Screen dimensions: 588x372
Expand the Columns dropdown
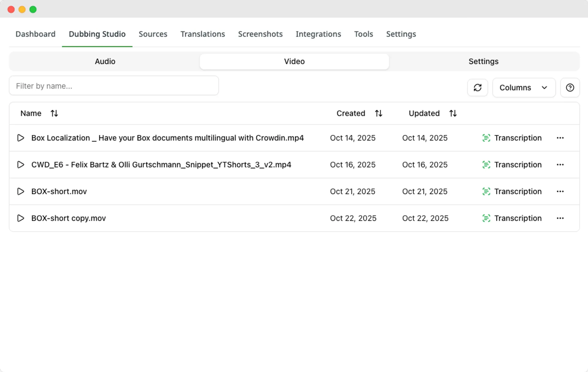(x=524, y=87)
